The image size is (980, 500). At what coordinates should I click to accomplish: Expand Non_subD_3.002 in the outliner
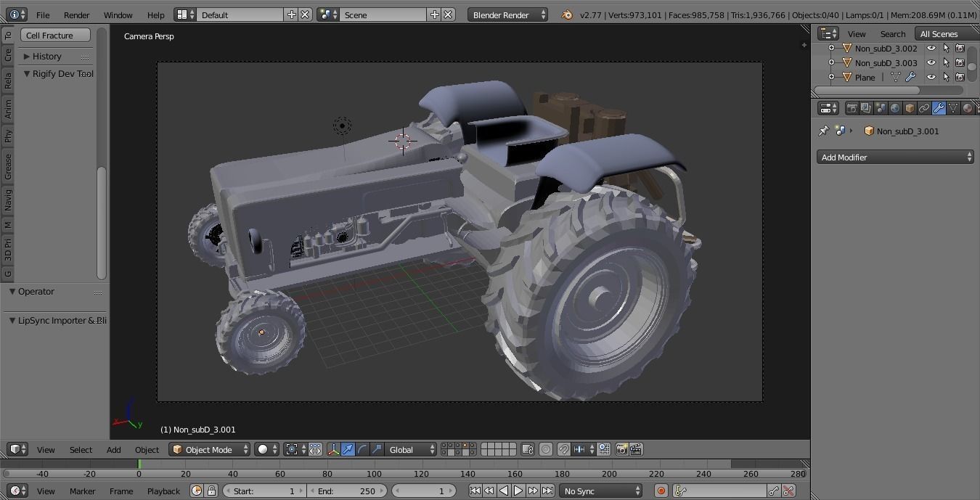(831, 48)
